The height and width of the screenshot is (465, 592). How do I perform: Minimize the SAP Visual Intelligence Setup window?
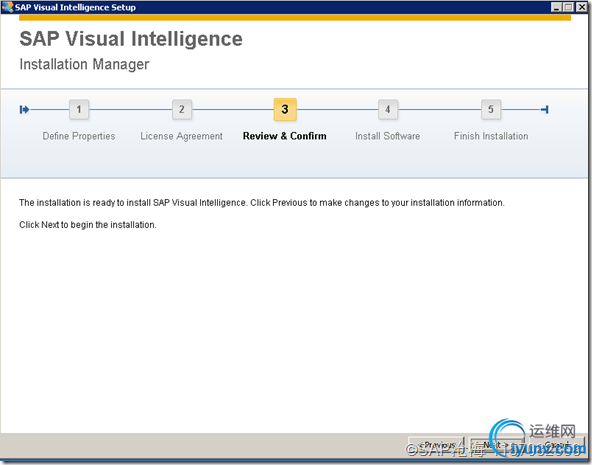point(556,7)
